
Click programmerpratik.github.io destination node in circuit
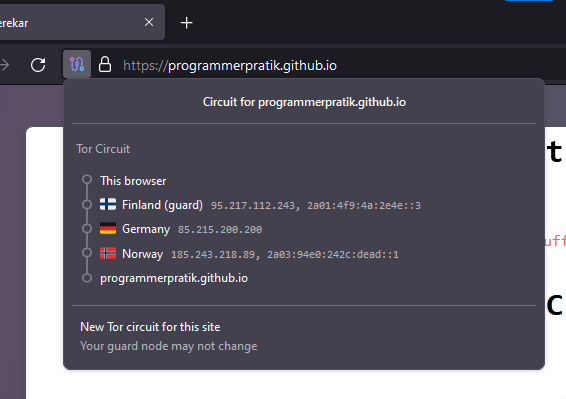coord(174,278)
